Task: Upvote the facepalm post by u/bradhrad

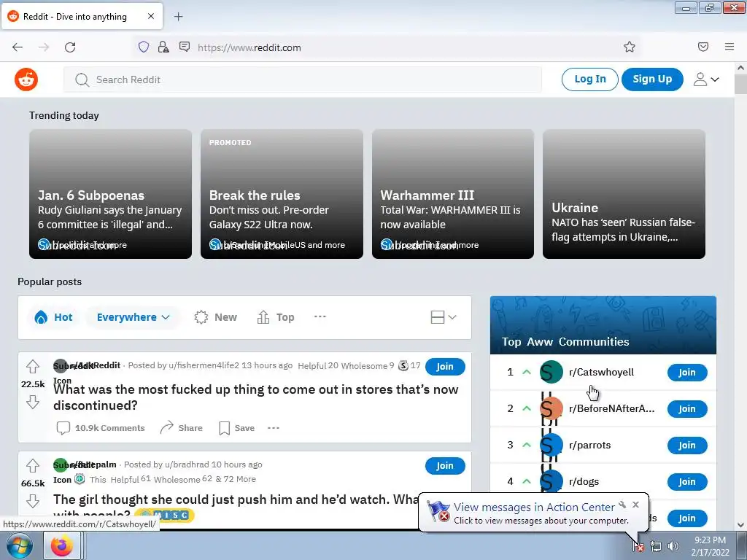Action: [33, 465]
